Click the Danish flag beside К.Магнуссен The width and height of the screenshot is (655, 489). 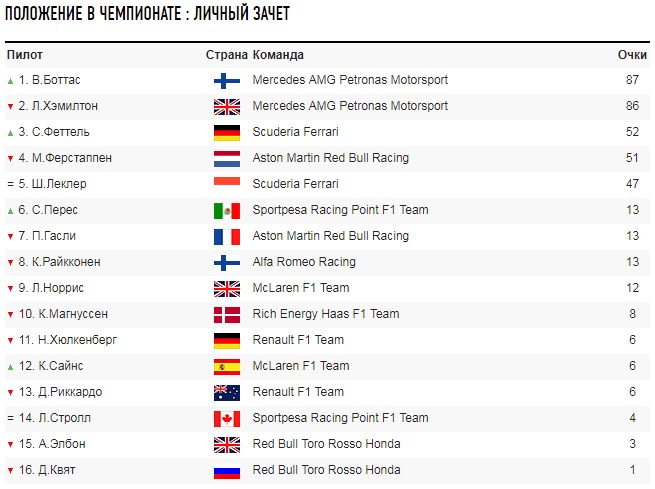pos(227,315)
